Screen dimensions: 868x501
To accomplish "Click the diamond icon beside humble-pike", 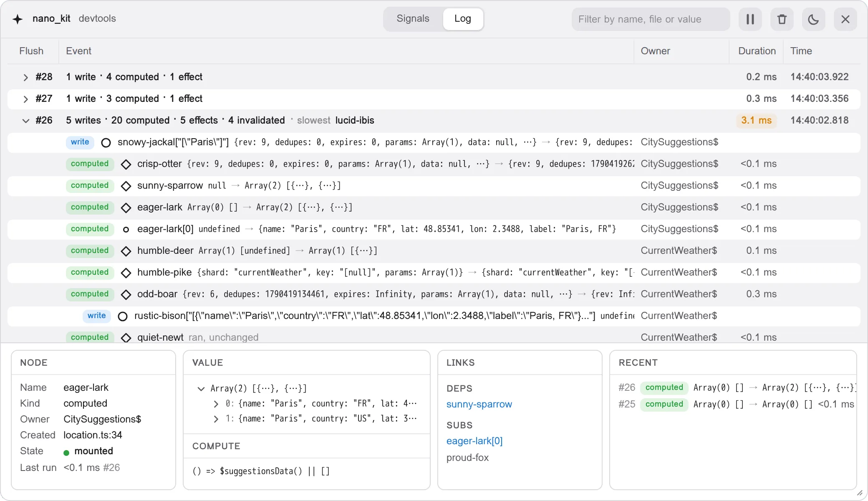I will [x=126, y=273].
